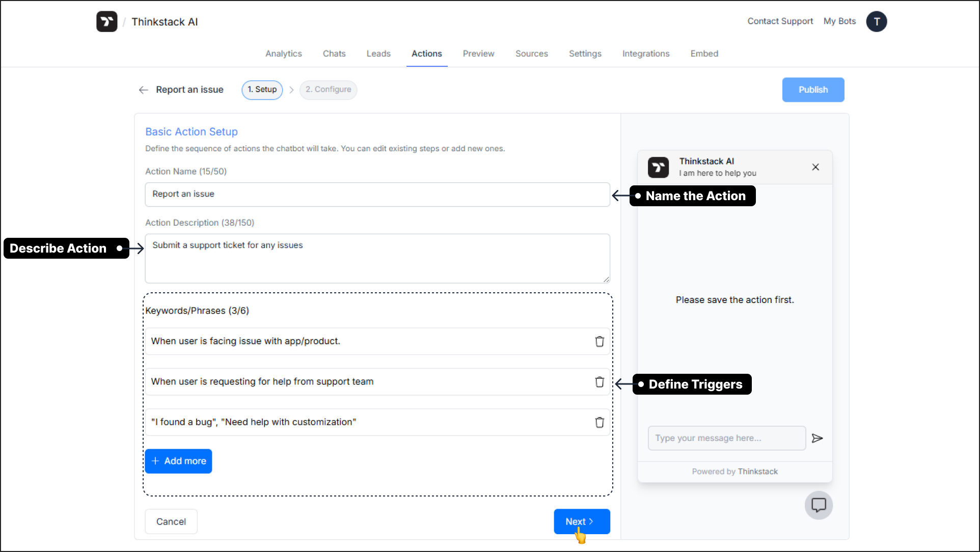Delete the 'I found a bug' keyword row
Viewport: 980px width, 552px height.
click(600, 422)
